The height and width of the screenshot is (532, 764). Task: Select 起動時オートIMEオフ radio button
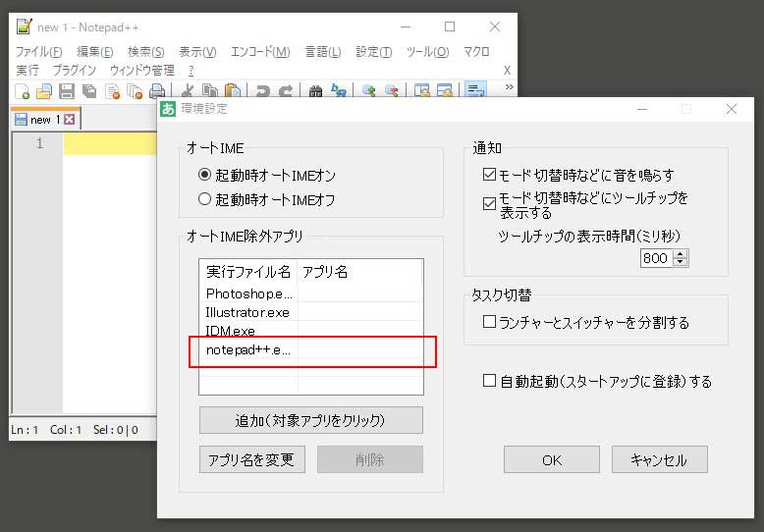(x=204, y=199)
